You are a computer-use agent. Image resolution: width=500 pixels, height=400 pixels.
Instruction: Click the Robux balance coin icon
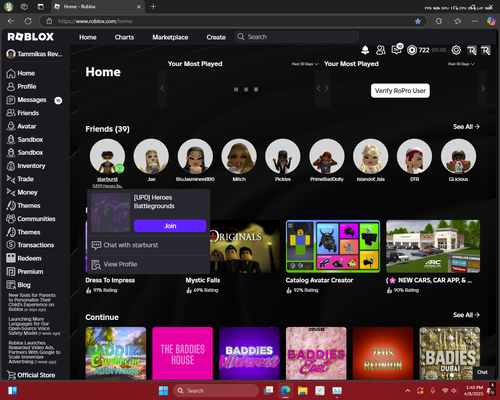coord(412,50)
